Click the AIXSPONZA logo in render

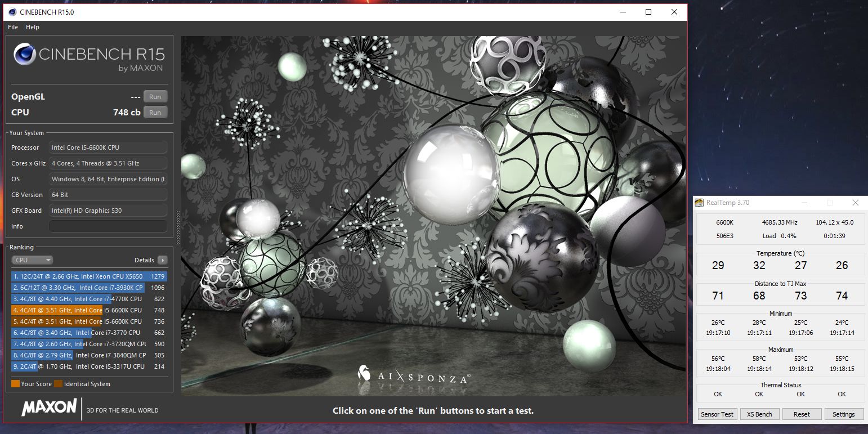click(x=414, y=375)
